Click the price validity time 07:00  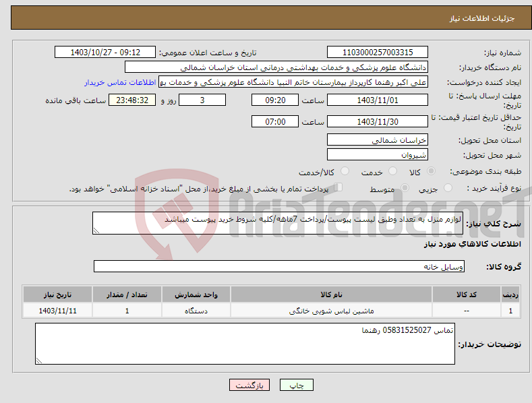[275, 121]
